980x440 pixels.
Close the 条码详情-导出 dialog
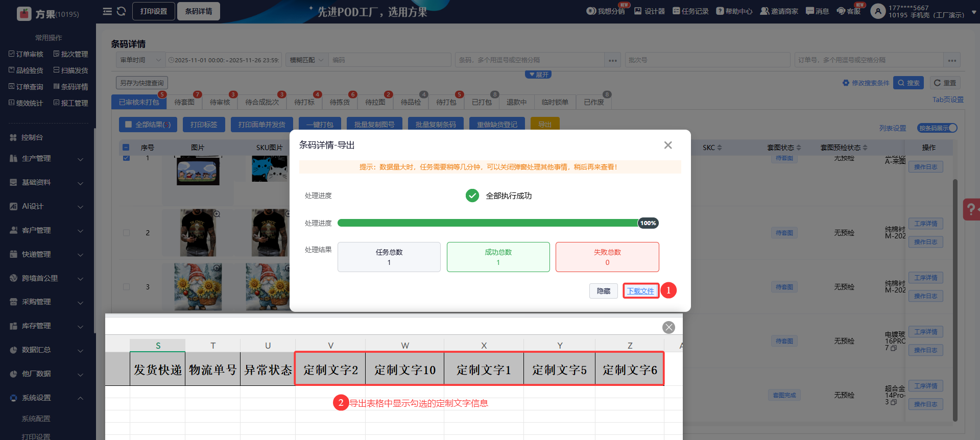[x=668, y=145]
